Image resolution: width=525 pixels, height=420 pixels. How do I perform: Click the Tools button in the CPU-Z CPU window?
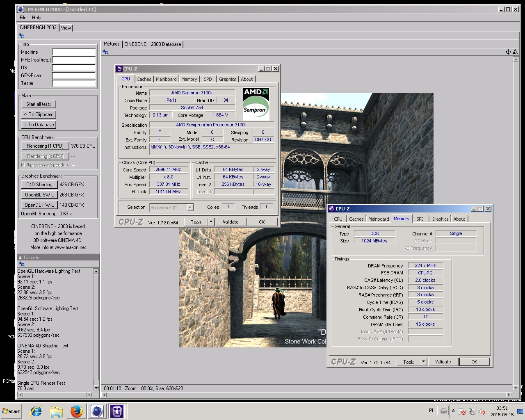point(196,222)
